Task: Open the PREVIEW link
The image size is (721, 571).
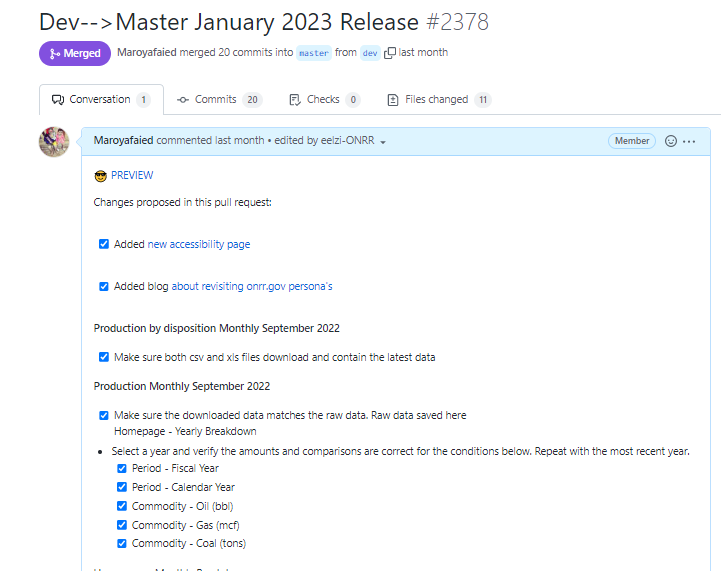Action: (132, 175)
